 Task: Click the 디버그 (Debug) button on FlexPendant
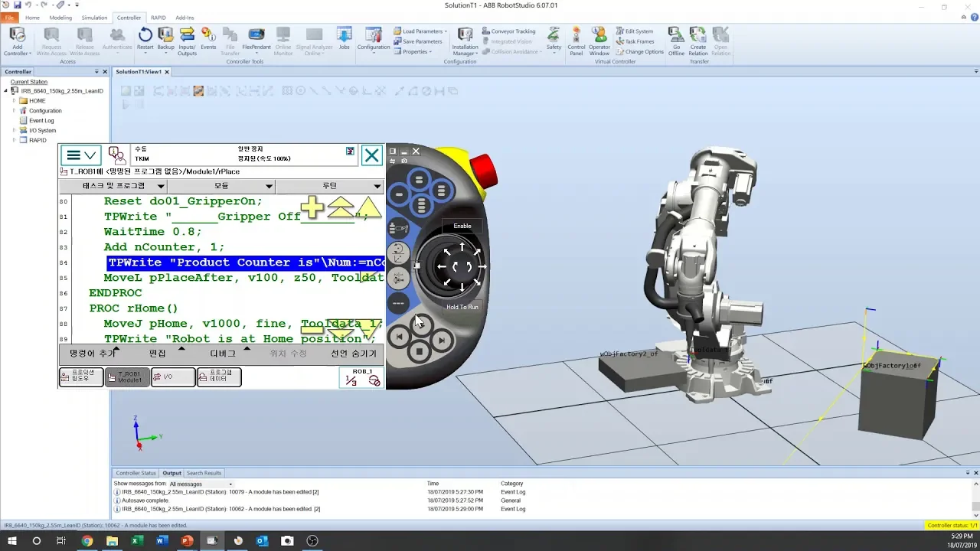pyautogui.click(x=223, y=354)
